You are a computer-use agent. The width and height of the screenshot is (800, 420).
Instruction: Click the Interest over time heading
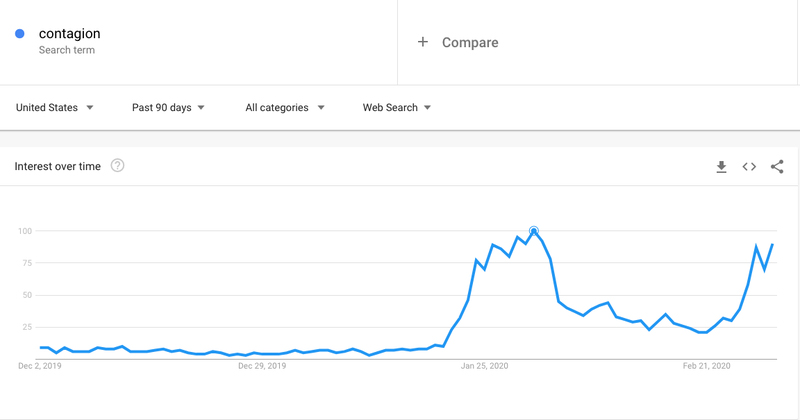(58, 166)
